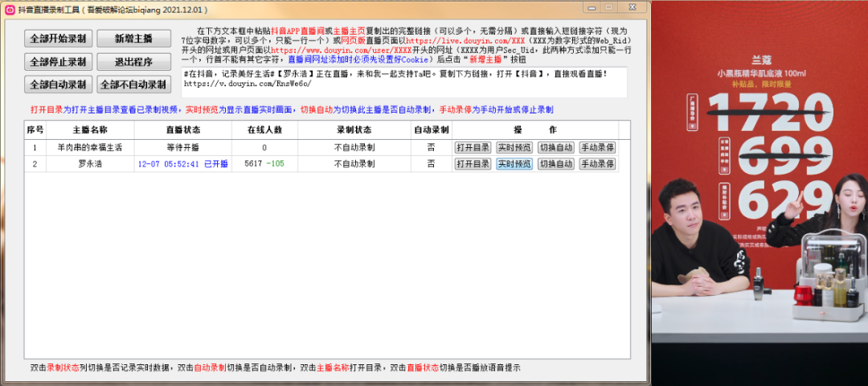Open 打开目录 for 罗永浩
This screenshot has height=386, width=868.
(473, 164)
